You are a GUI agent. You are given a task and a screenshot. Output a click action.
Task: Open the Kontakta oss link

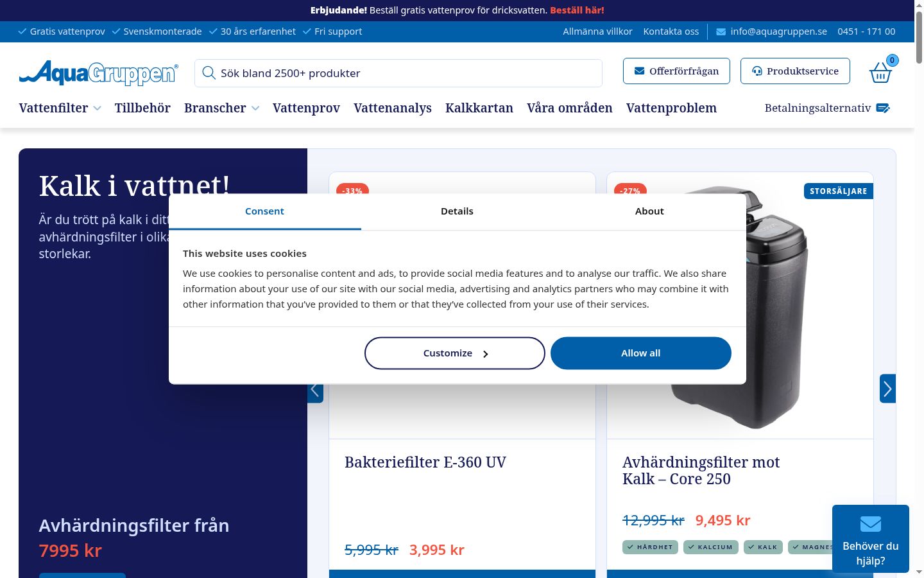point(671,31)
